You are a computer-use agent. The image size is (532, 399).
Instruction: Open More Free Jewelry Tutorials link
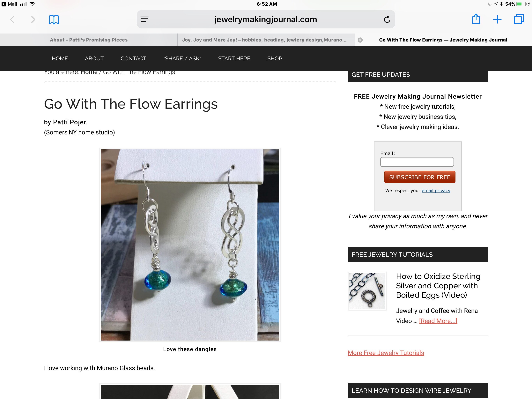386,353
